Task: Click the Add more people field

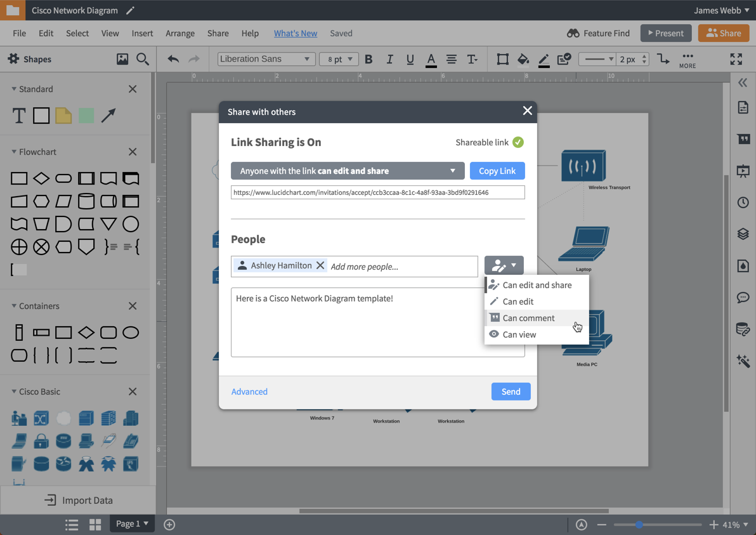Action: click(401, 267)
